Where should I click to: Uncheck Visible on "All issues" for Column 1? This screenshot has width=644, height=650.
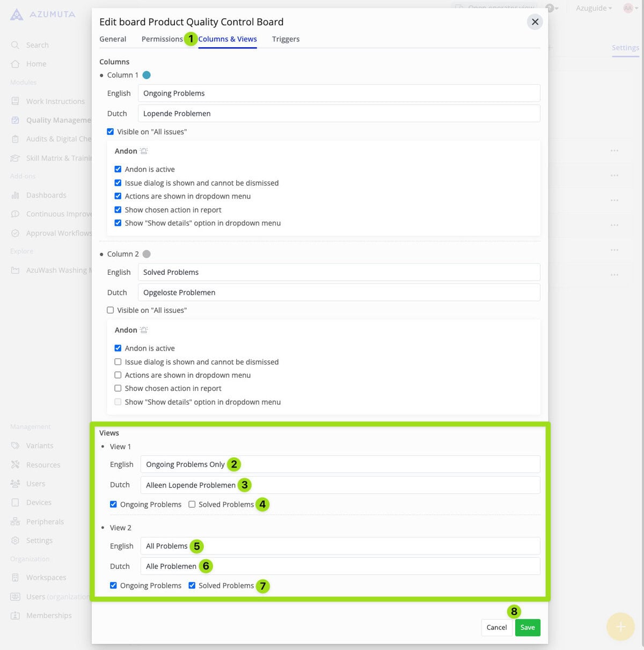click(111, 132)
